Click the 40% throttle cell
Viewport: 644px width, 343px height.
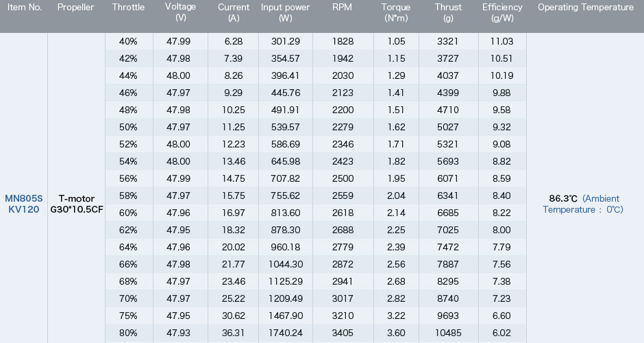point(128,41)
